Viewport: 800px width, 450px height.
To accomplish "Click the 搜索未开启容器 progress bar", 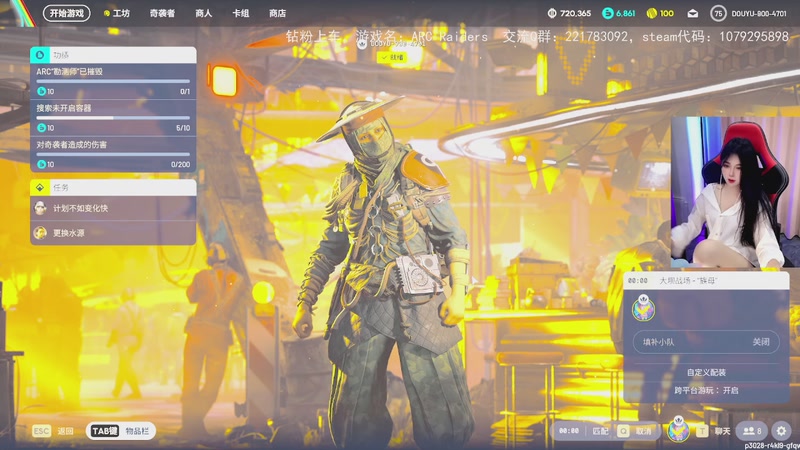I will pos(113,118).
